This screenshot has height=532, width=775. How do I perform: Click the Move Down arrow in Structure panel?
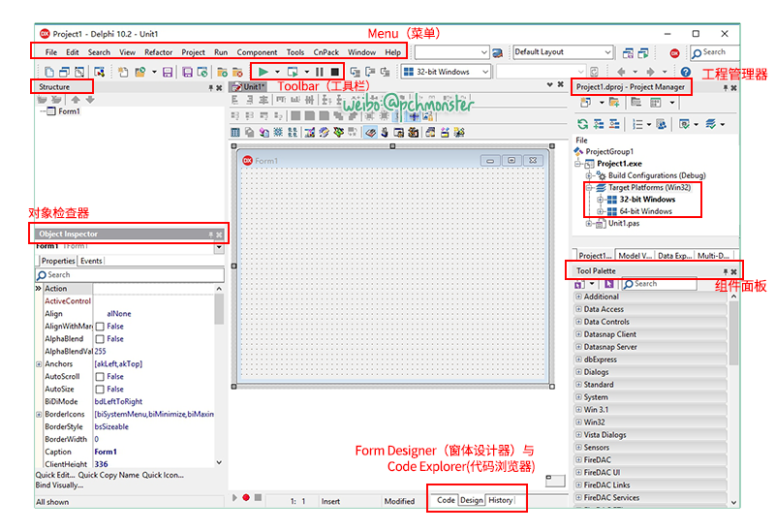pyautogui.click(x=89, y=100)
